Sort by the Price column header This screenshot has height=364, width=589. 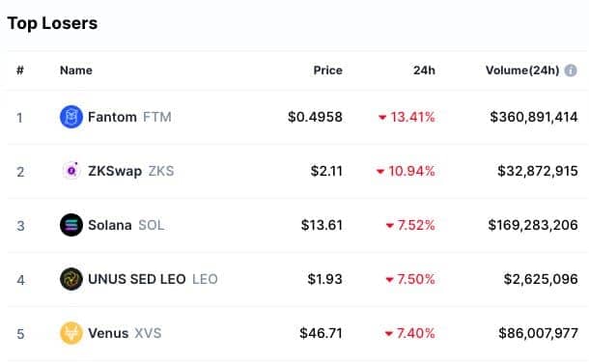(x=328, y=70)
